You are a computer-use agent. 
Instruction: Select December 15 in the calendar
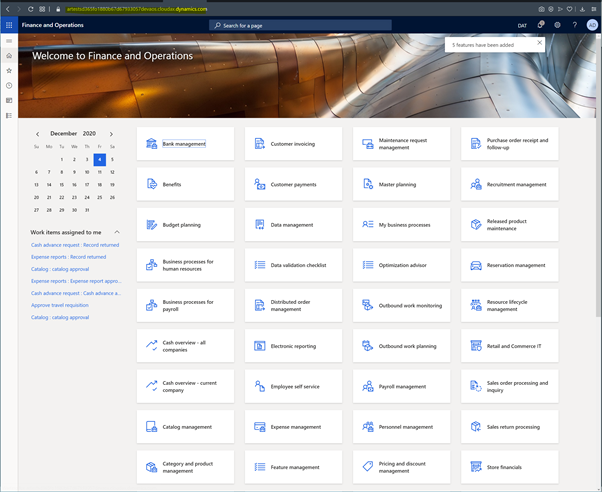(x=62, y=185)
